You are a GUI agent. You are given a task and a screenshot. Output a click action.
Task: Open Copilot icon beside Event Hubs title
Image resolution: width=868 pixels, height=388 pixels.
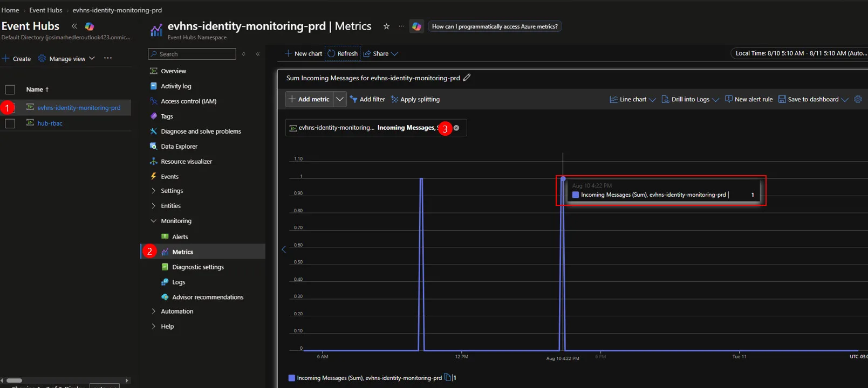pos(90,26)
